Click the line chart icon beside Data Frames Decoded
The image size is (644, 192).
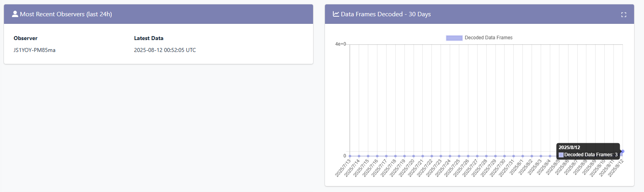click(x=336, y=14)
